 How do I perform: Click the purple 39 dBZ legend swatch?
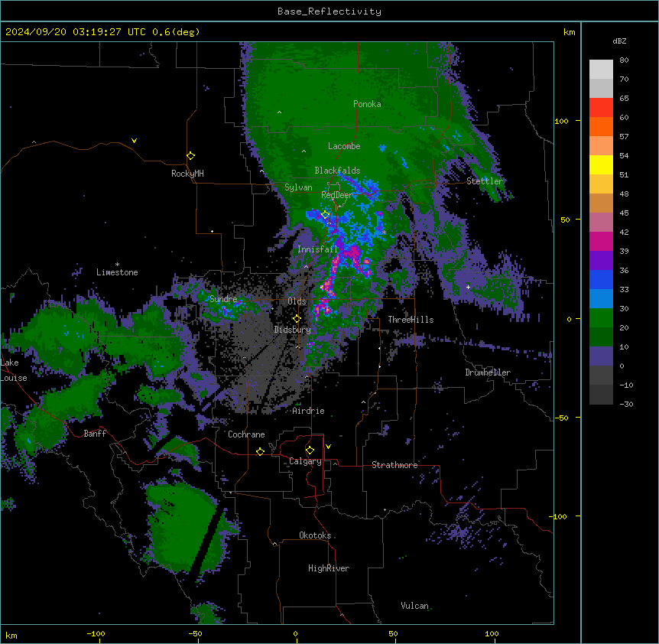[601, 261]
